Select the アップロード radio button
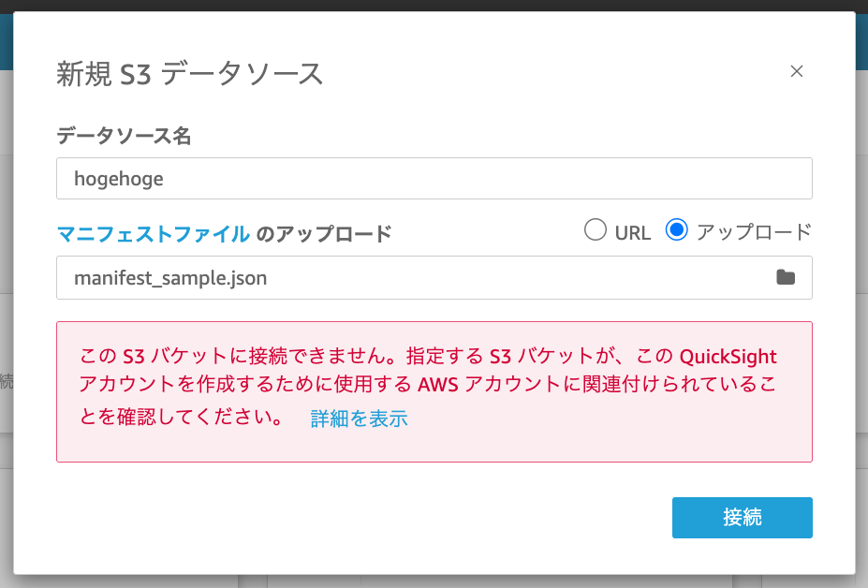The image size is (868, 588). [676, 229]
